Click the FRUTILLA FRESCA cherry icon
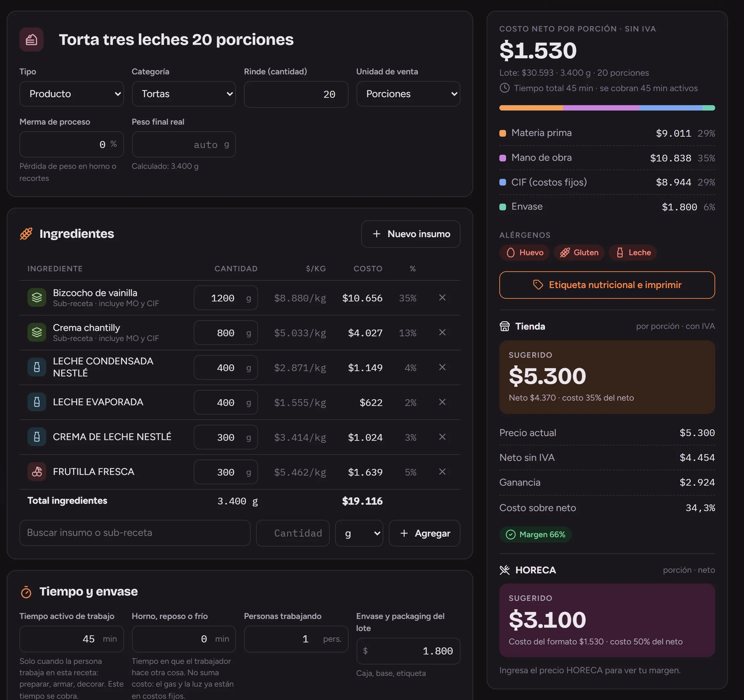 click(37, 472)
